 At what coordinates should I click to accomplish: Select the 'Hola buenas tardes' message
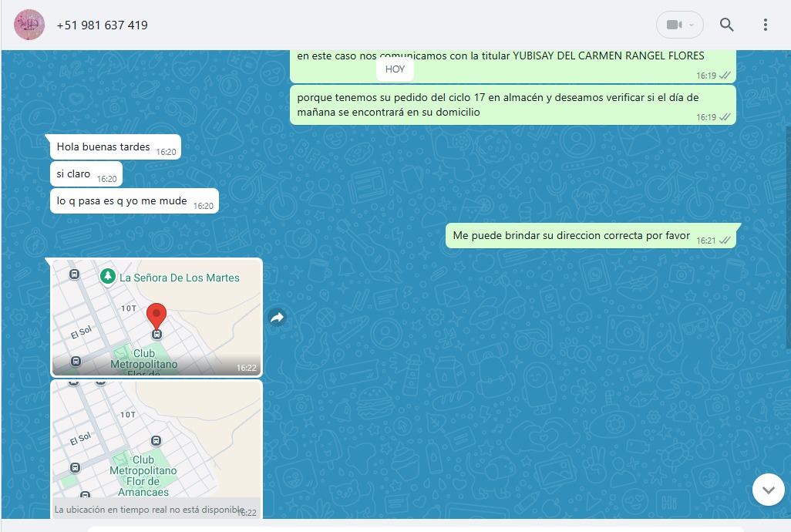(103, 146)
